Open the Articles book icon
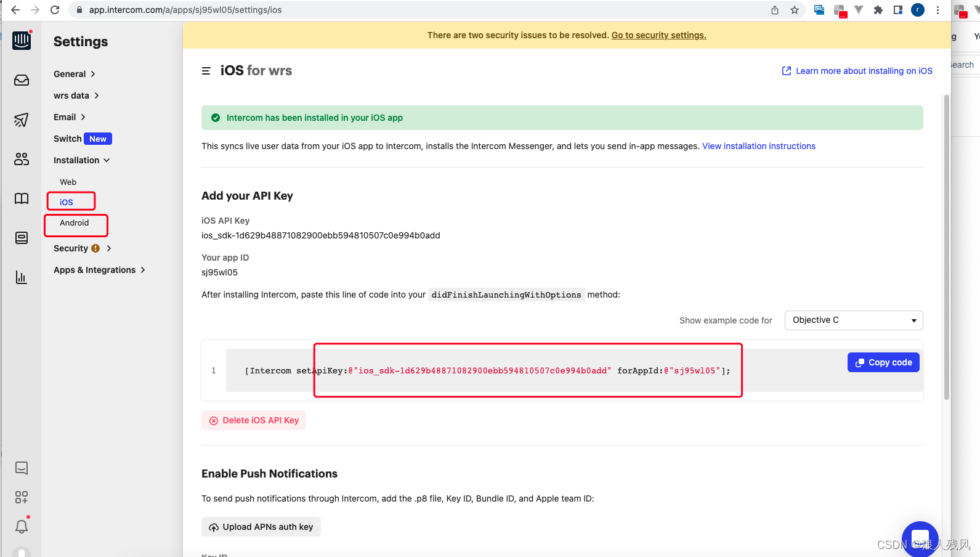Image resolution: width=980 pixels, height=557 pixels. 22,198
